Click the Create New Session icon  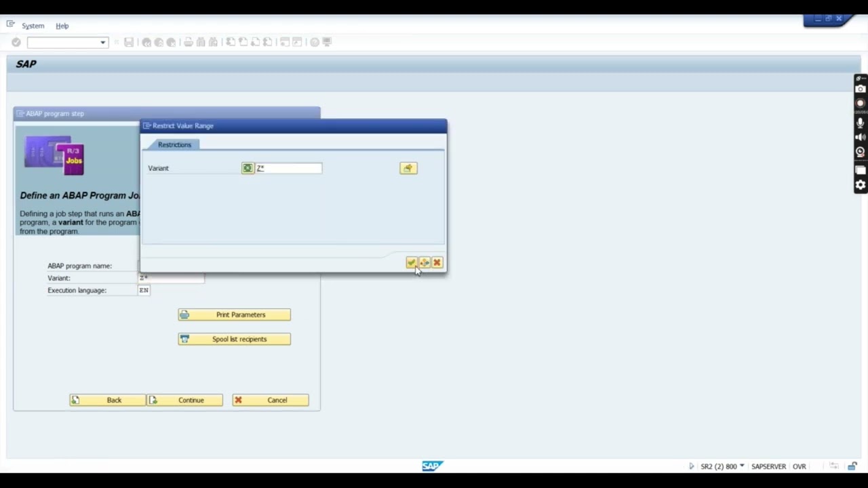(285, 42)
